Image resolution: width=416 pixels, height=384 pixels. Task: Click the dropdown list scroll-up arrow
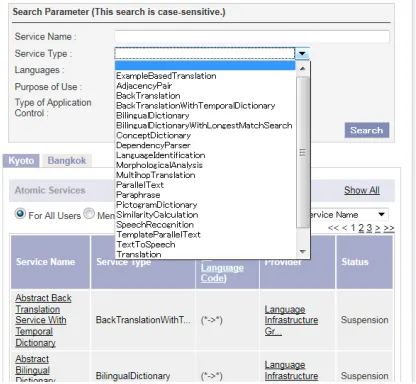(303, 69)
